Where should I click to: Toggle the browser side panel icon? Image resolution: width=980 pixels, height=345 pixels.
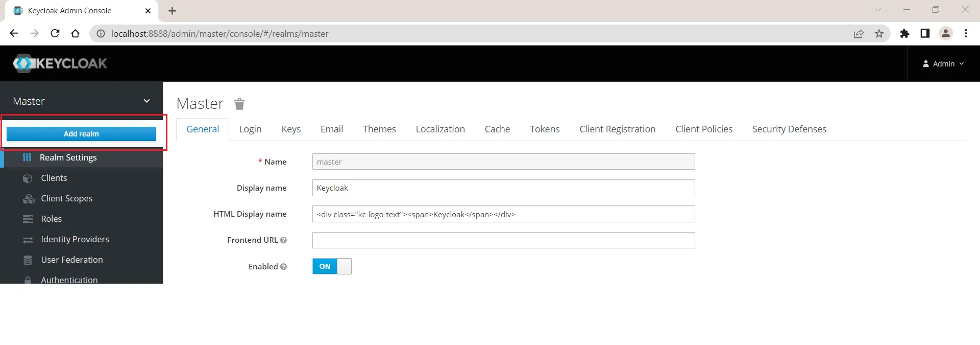point(925,33)
